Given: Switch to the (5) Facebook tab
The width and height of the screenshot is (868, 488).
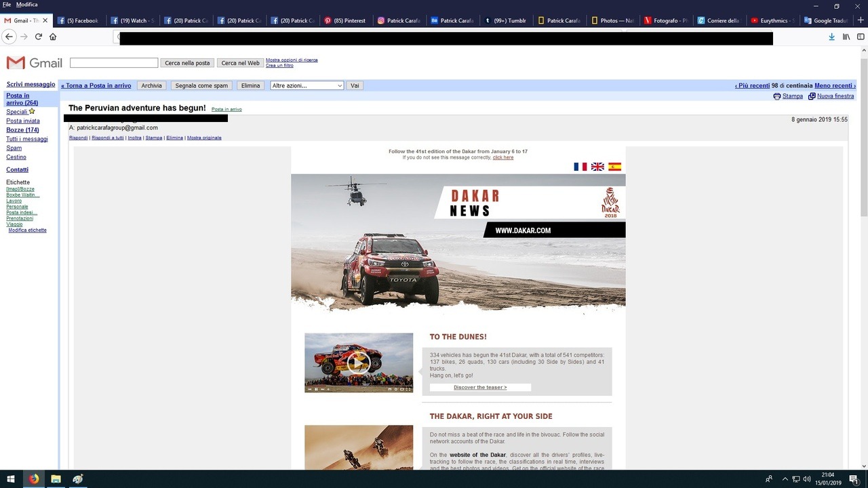Looking at the screenshot, I should pos(78,20).
